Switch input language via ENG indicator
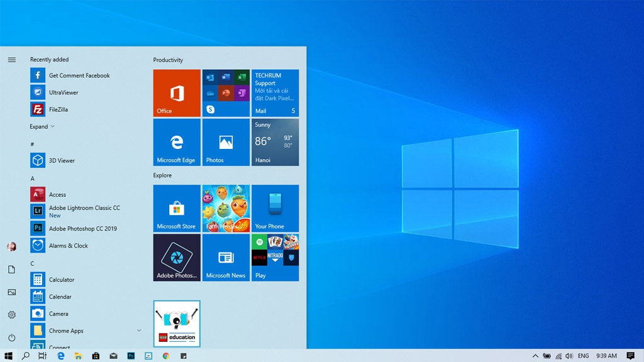The image size is (644, 362). [583, 356]
